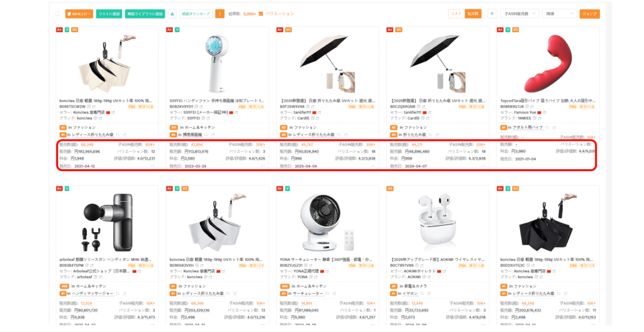Click three-dot menu at bottom of first card
The height and width of the screenshot is (332, 644).
[153, 166]
